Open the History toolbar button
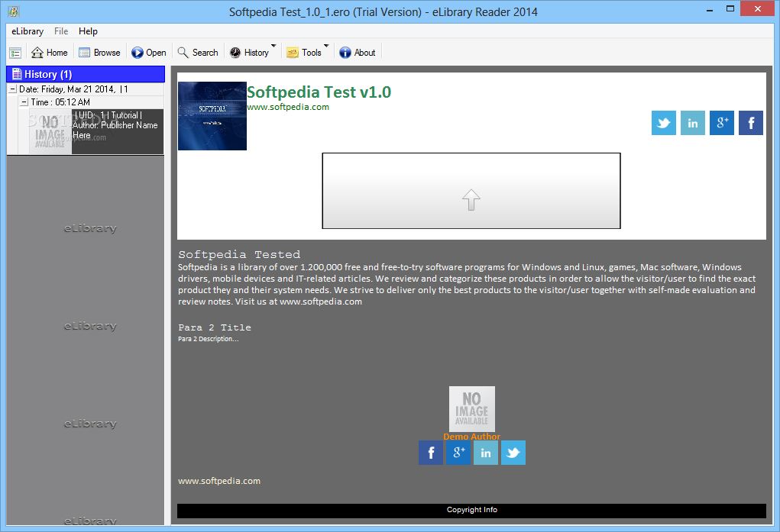Image resolution: width=780 pixels, height=532 pixels. 249,53
